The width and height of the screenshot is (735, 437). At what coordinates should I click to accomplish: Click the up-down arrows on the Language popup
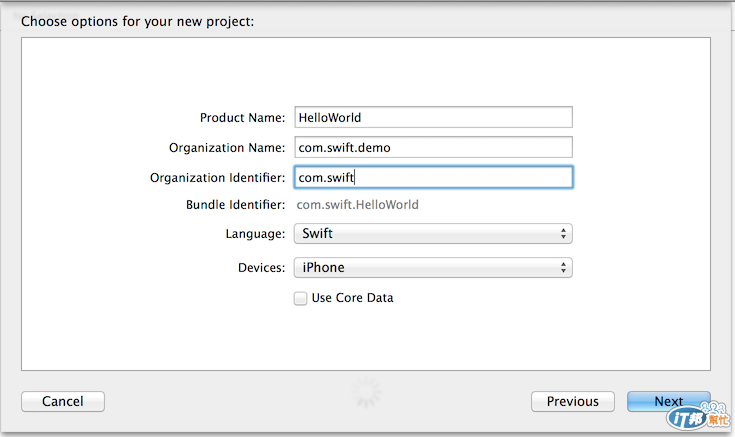[x=564, y=234]
